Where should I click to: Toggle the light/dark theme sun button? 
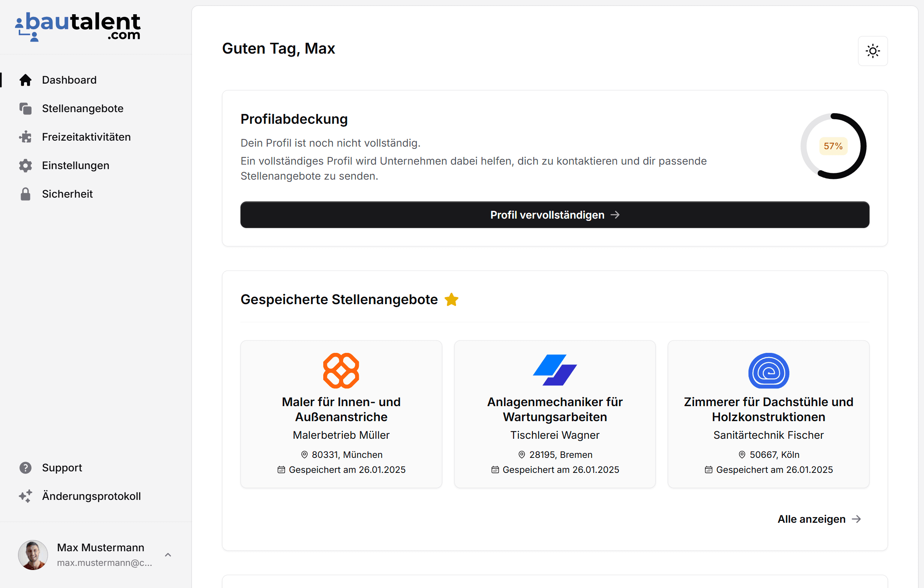coord(873,51)
